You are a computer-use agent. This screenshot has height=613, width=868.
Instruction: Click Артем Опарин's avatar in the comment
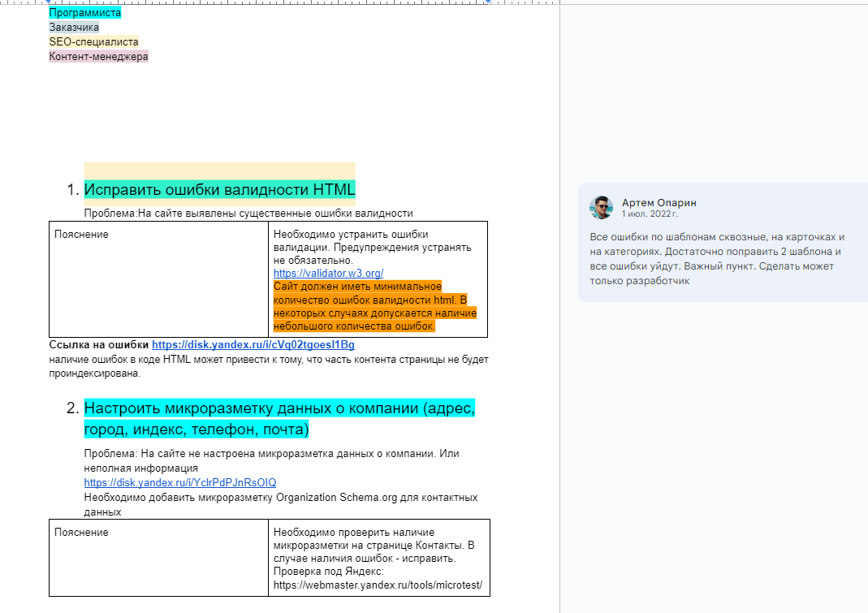[x=601, y=208]
